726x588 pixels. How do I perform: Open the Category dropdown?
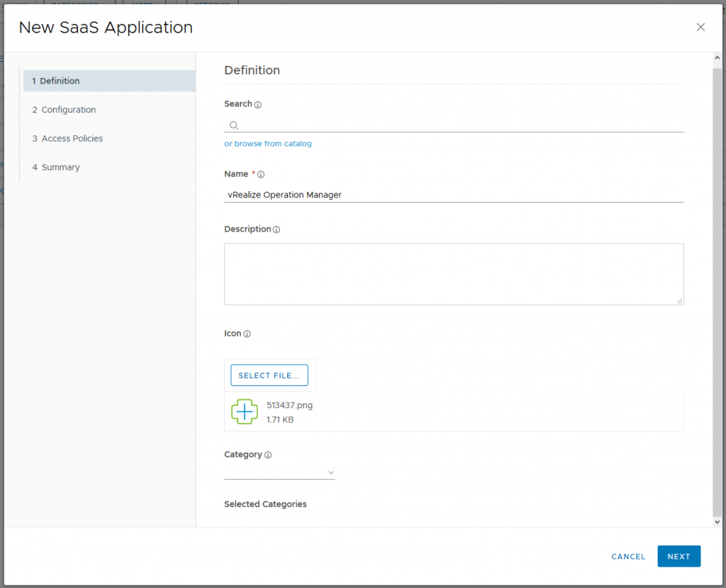point(279,473)
